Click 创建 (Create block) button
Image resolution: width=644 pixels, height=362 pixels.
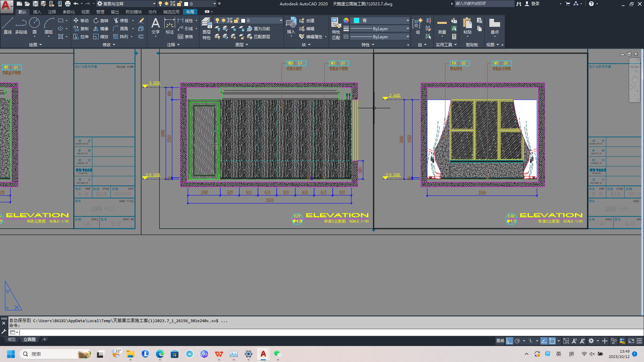(x=307, y=20)
